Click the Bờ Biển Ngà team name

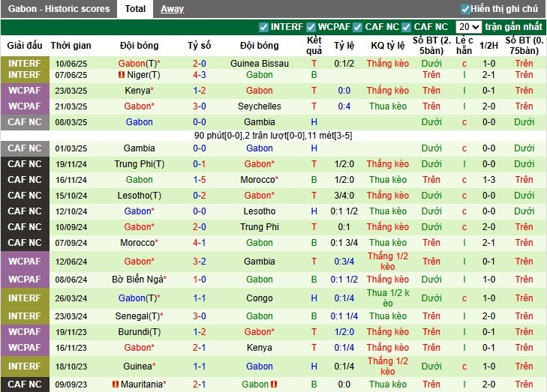pyautogui.click(x=140, y=280)
